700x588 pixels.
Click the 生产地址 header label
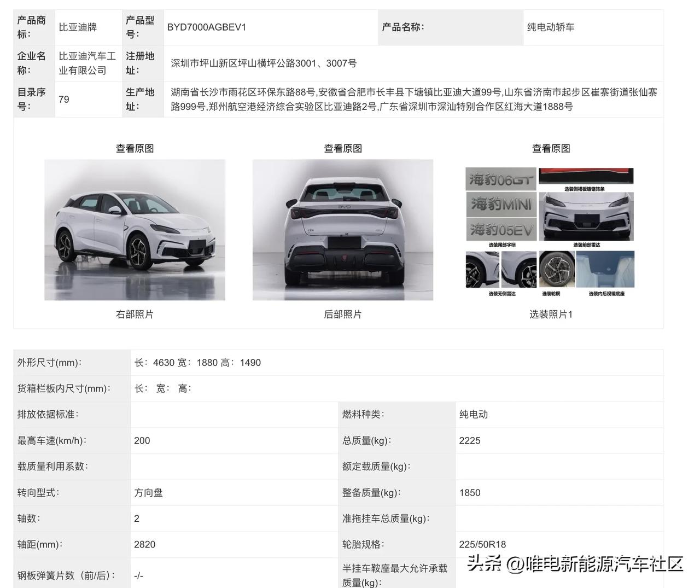[140, 99]
